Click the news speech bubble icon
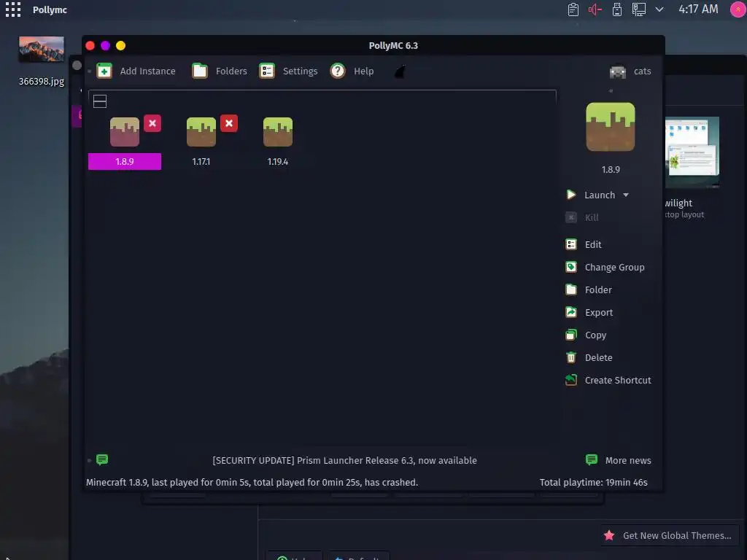 point(102,459)
